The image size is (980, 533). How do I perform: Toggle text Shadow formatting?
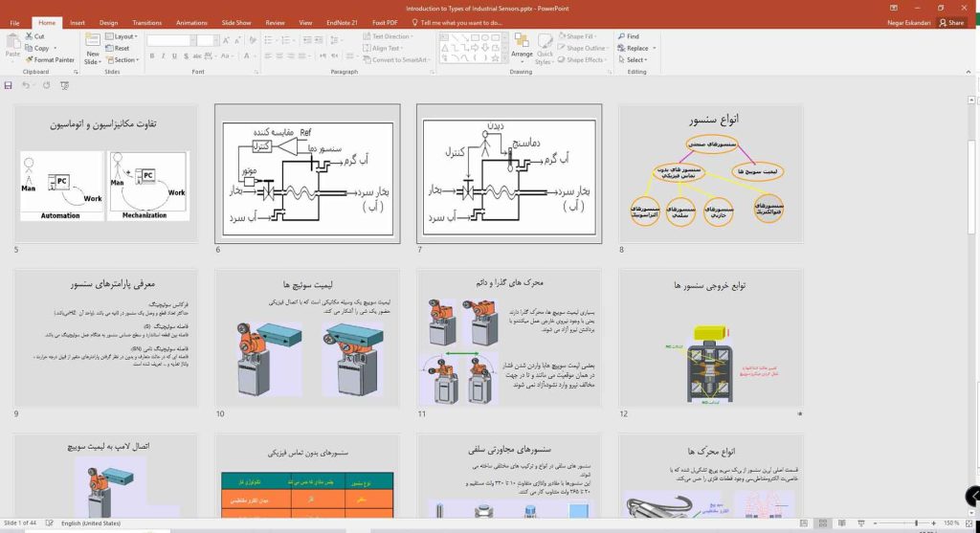[x=186, y=56]
